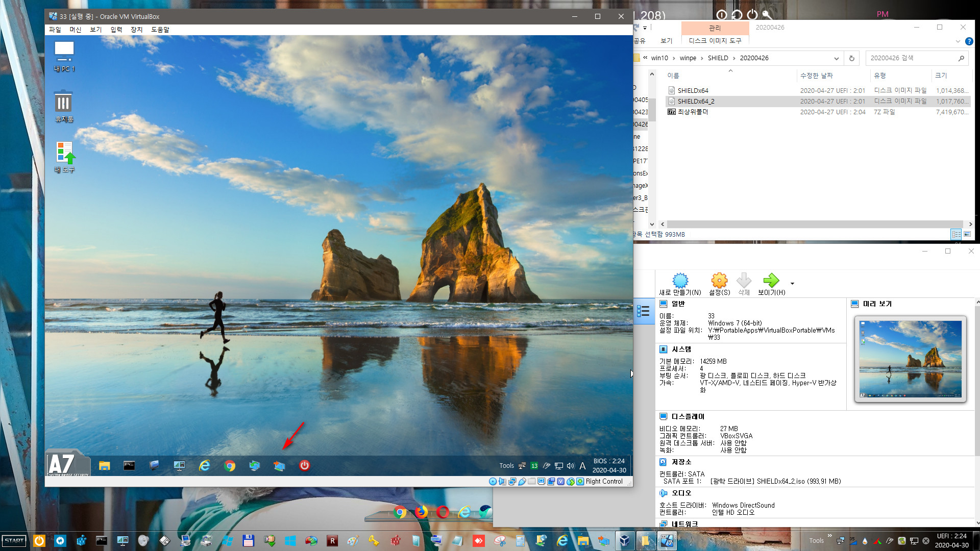Open the 관리 ribbon tab in Explorer
This screenshot has width=980, height=551.
pyautogui.click(x=715, y=28)
